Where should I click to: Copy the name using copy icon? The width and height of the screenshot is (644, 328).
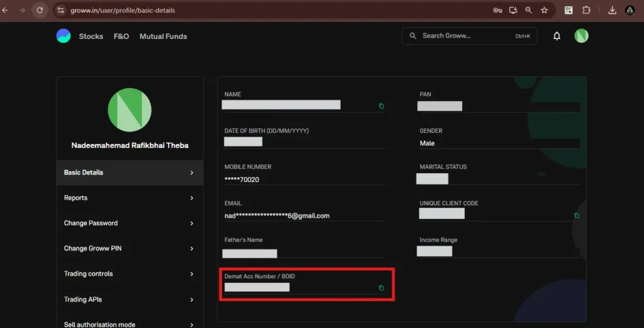381,106
